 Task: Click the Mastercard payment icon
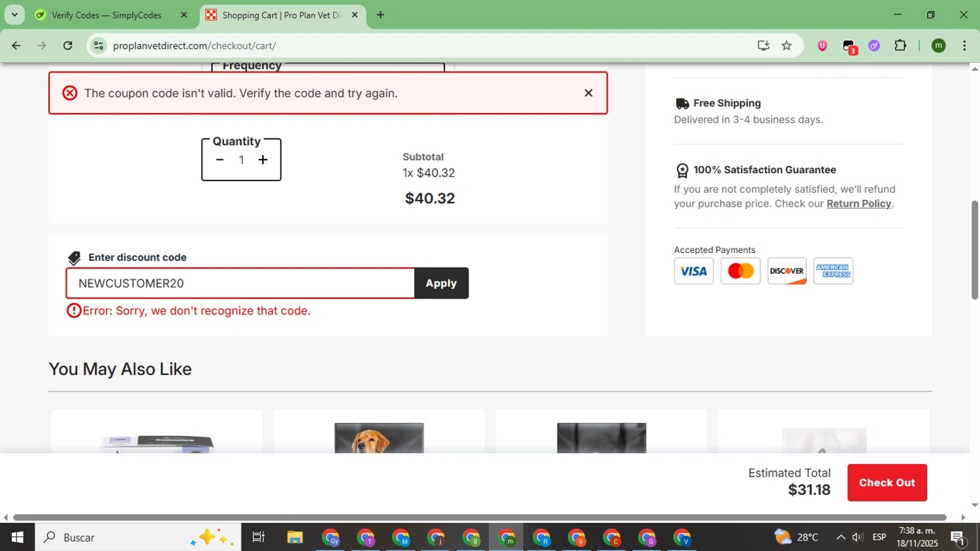[x=740, y=271]
